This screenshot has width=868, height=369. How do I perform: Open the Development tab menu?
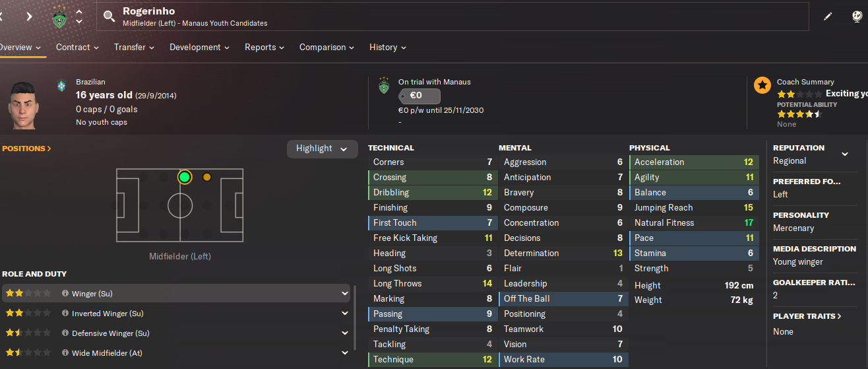point(199,48)
